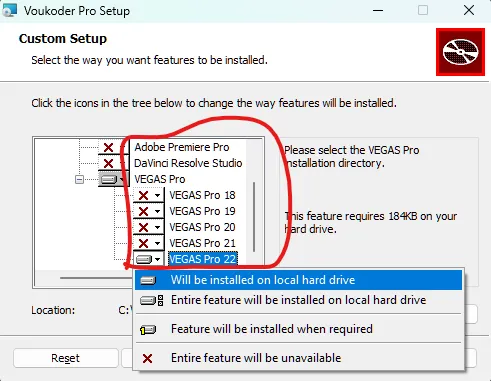Click the VEGAS Pro hard drive feature icon
The height and width of the screenshot is (381, 491).
(x=109, y=180)
